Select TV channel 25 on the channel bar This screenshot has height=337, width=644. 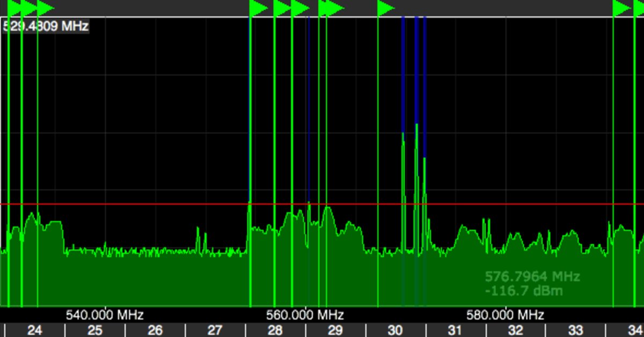click(x=95, y=330)
